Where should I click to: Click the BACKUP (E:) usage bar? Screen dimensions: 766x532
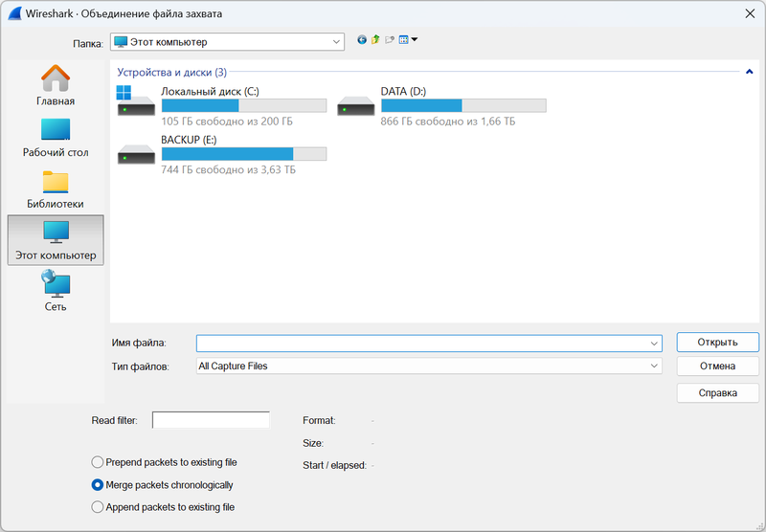244,154
